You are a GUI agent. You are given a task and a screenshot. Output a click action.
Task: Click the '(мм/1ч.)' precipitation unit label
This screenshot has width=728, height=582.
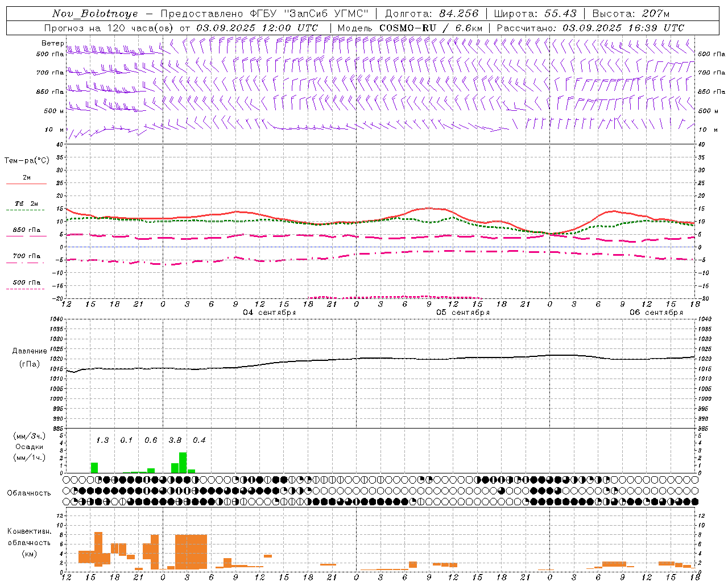click(30, 458)
